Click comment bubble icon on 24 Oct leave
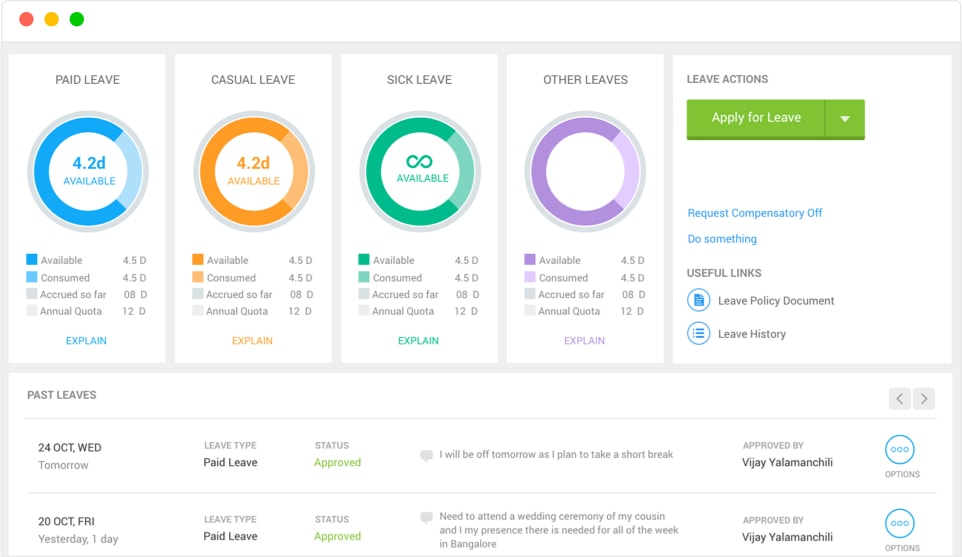Image resolution: width=962 pixels, height=557 pixels. (x=427, y=456)
